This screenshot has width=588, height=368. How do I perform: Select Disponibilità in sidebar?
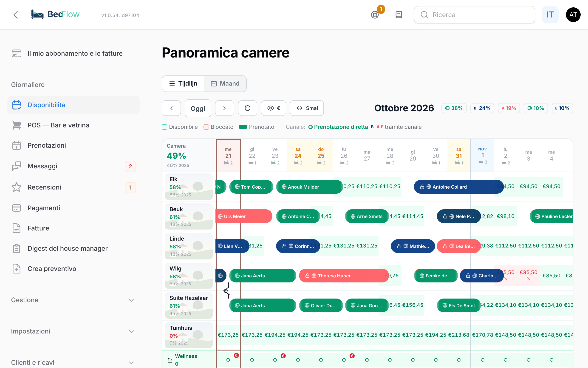coord(73,105)
